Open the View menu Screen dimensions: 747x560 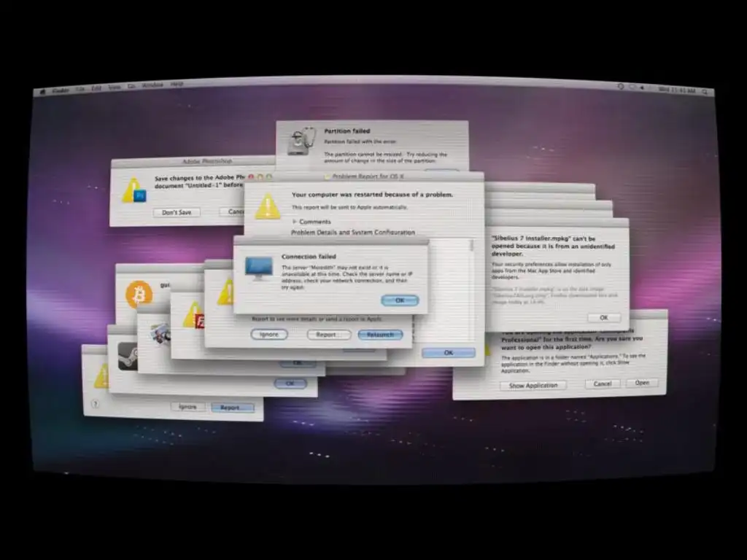[115, 87]
